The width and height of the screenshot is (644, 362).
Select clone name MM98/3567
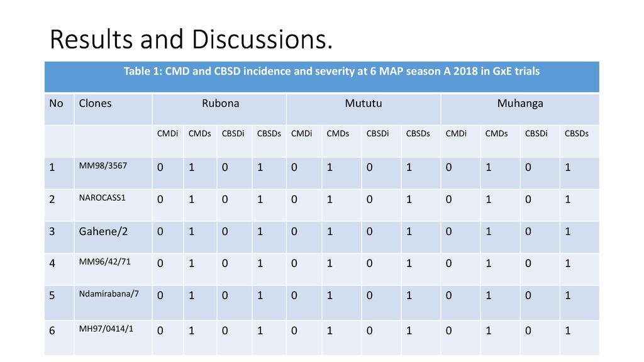pos(103,166)
